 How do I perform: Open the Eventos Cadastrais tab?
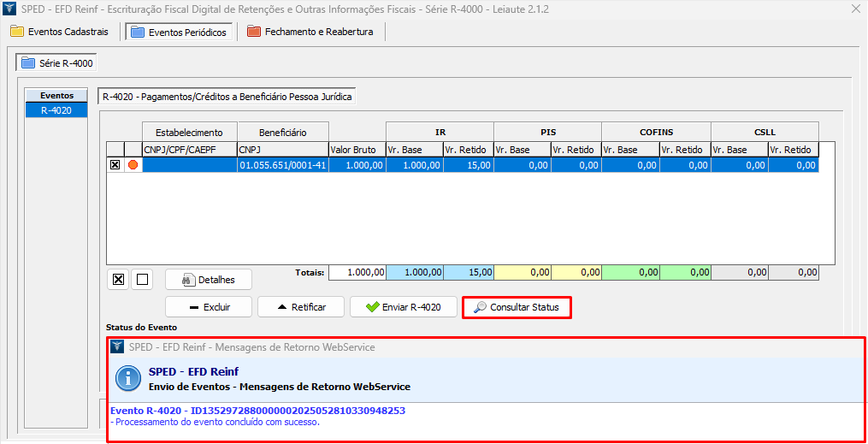(60, 32)
